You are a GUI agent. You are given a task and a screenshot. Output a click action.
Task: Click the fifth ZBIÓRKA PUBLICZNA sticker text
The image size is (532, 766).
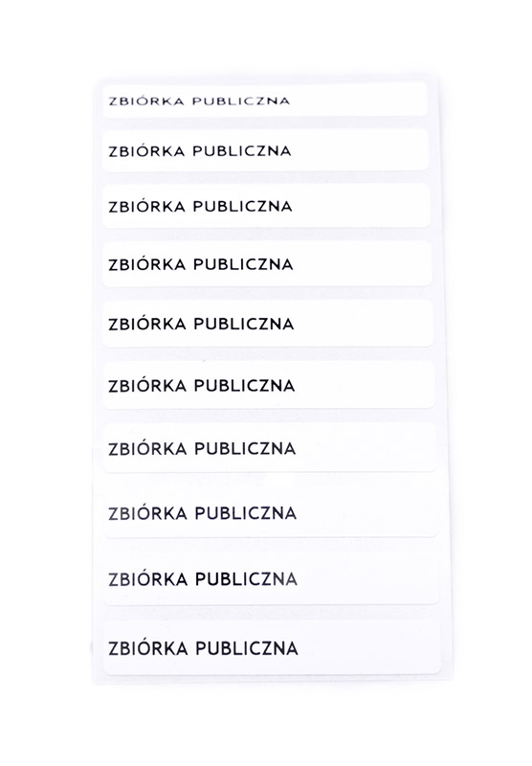(x=201, y=324)
